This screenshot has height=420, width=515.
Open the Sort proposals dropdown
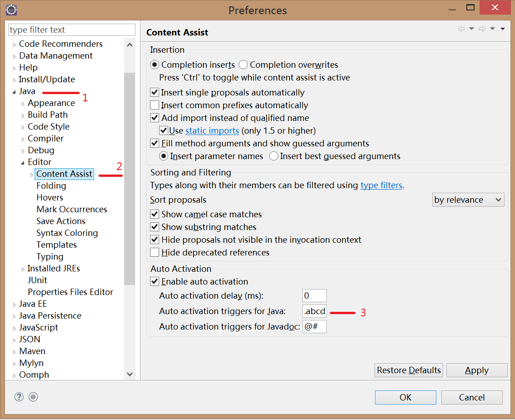468,200
